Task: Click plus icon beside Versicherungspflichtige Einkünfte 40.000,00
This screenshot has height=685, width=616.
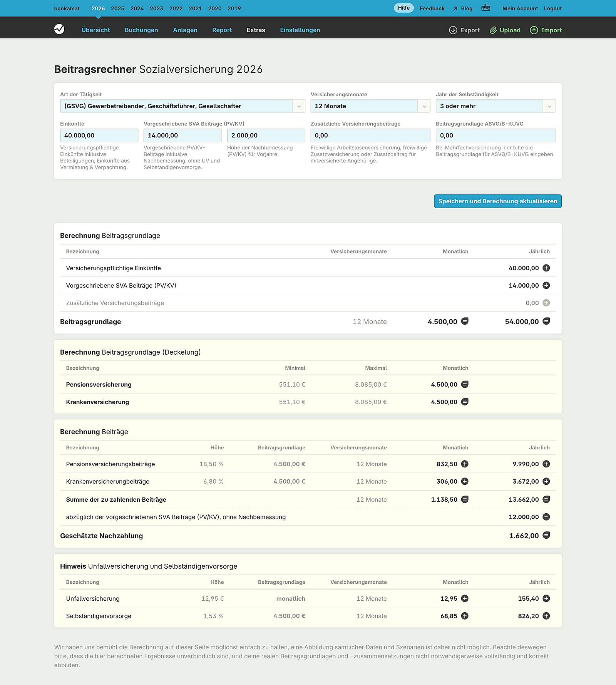Action: pos(546,268)
